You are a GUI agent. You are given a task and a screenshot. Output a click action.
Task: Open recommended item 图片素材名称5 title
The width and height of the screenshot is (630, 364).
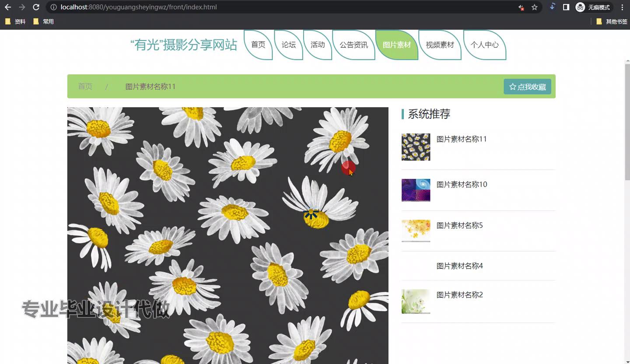(x=460, y=226)
